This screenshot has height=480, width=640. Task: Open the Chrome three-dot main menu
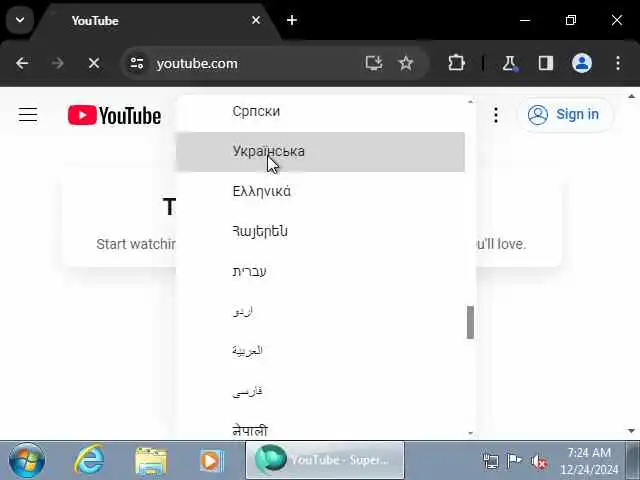point(618,63)
